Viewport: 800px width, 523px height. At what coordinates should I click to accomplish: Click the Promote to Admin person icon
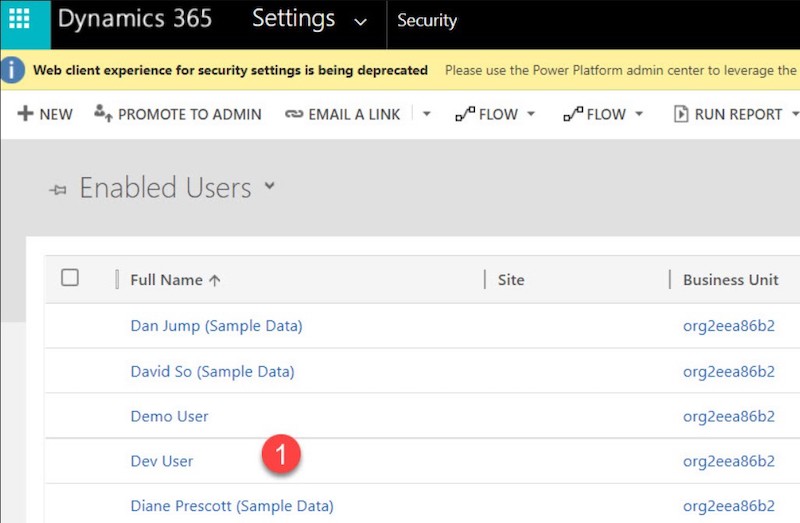(x=103, y=113)
